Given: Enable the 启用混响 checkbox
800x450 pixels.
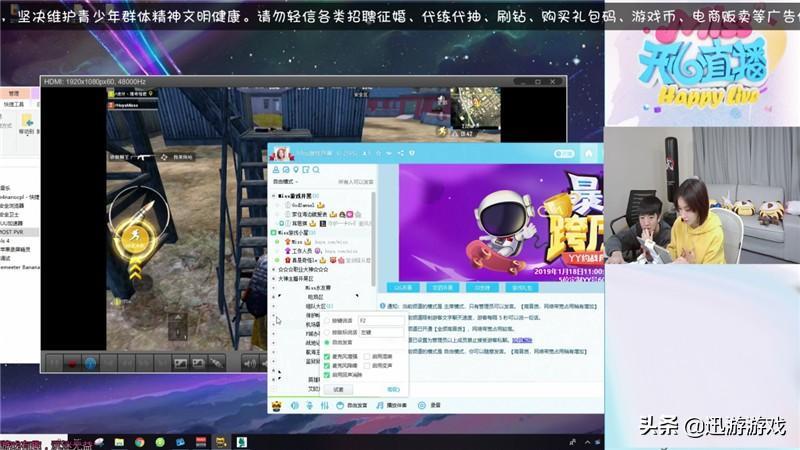Looking at the screenshot, I should pyautogui.click(x=367, y=356).
